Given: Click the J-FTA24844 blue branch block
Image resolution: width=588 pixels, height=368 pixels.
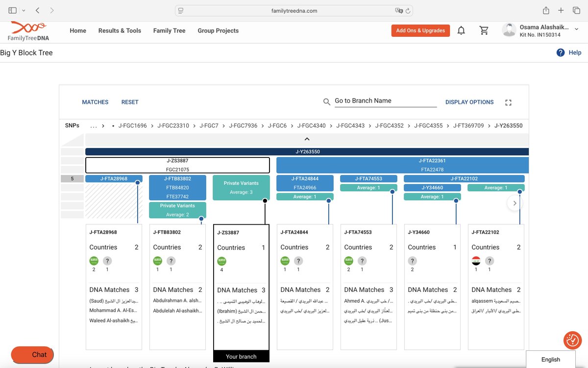Looking at the screenshot, I should point(305,183).
